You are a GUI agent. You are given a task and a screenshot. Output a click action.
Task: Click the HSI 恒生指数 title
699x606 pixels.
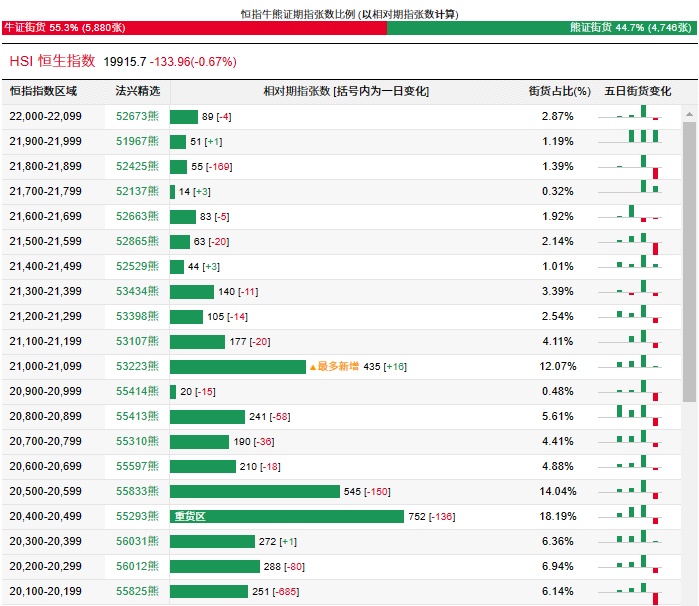click(52, 62)
